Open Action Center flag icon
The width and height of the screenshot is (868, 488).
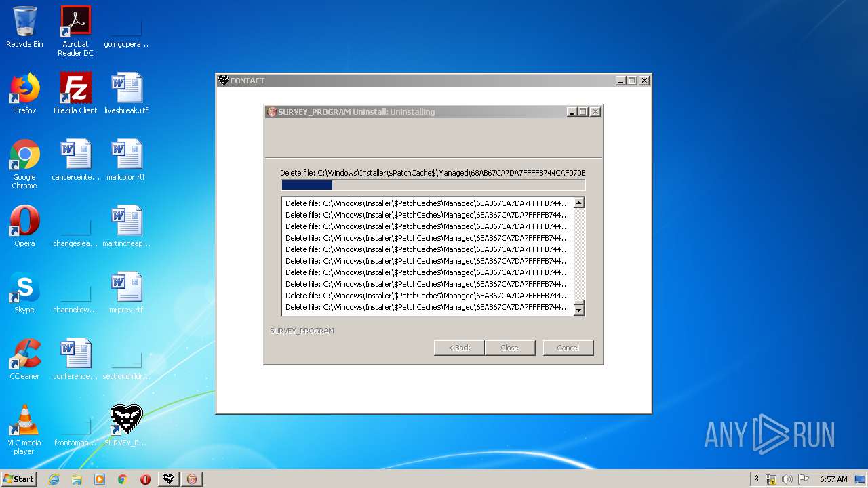803,479
